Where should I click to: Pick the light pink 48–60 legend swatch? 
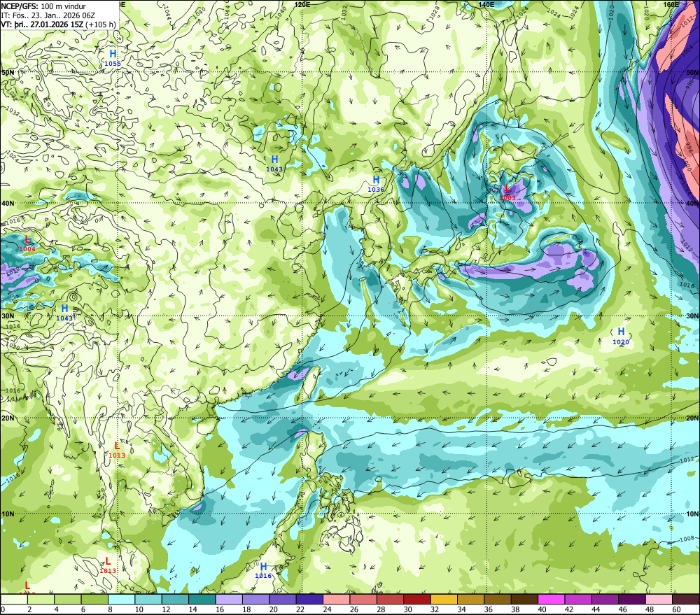click(x=659, y=599)
